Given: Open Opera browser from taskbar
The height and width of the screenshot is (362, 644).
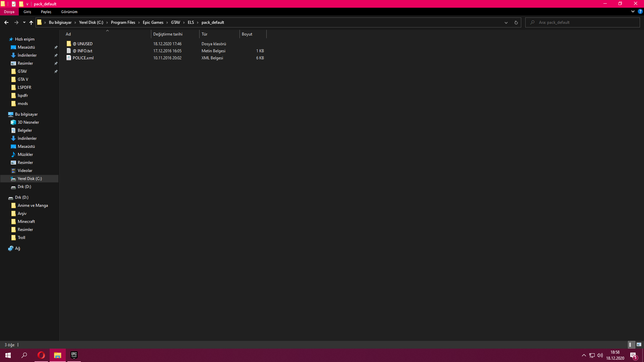Looking at the screenshot, I should point(41,355).
